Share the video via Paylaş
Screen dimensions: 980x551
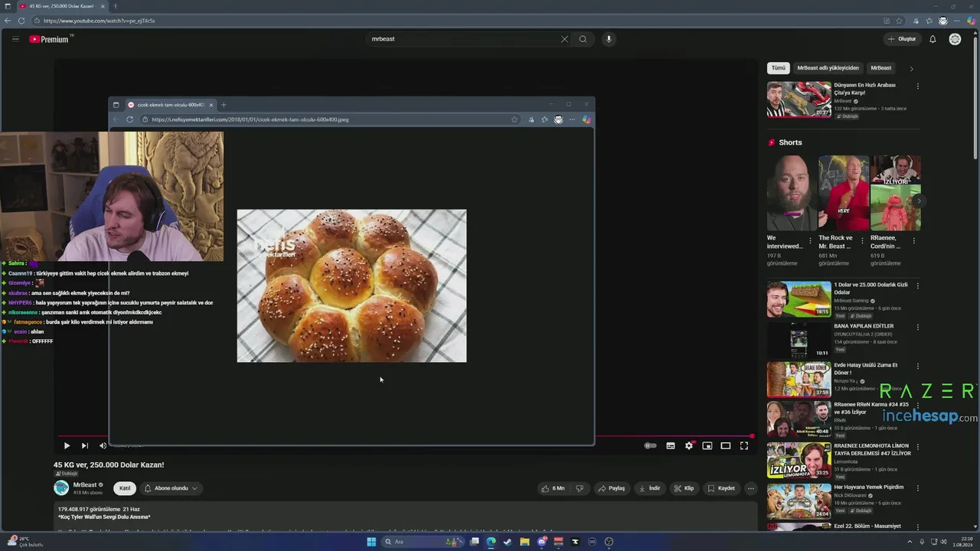612,488
